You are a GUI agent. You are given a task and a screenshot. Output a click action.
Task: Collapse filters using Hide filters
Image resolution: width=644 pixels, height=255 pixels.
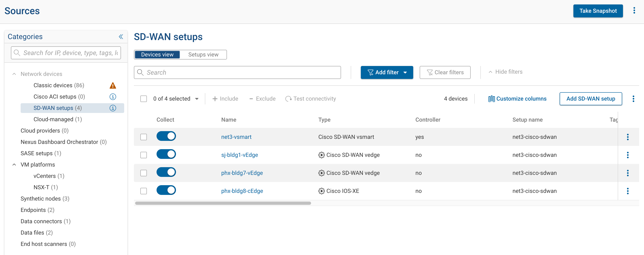point(505,72)
